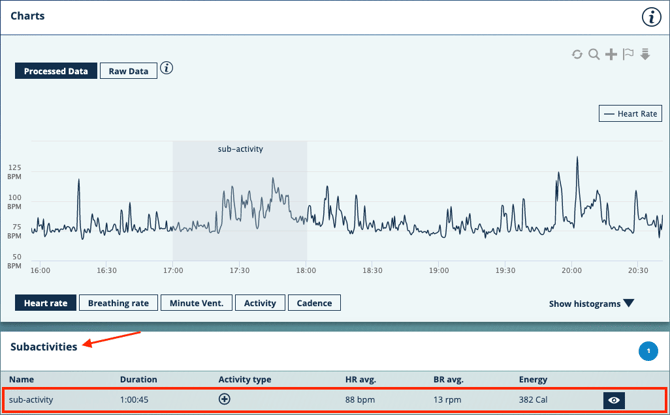670x415 pixels.
Task: Click the flag marker icon
Action: click(628, 55)
